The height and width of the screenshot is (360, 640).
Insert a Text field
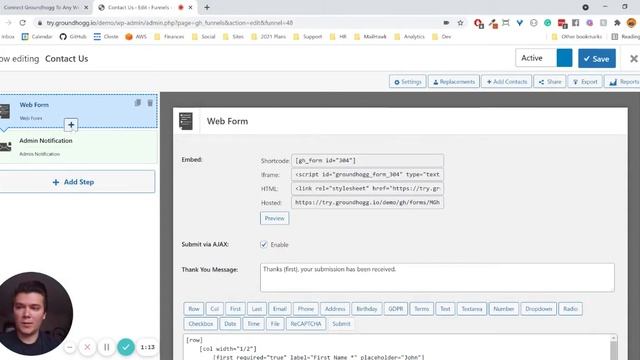pos(445,309)
